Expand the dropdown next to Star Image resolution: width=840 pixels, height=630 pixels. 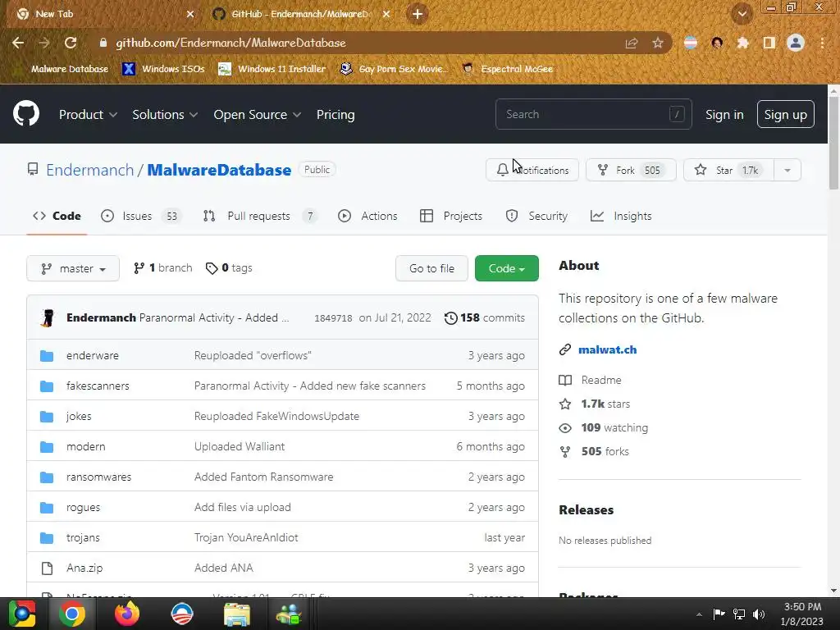pyautogui.click(x=787, y=170)
